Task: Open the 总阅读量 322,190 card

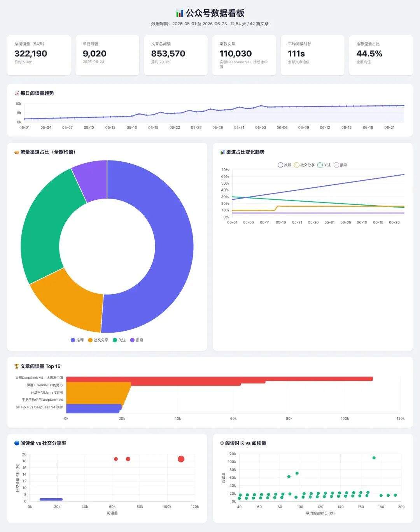Action: click(39, 55)
